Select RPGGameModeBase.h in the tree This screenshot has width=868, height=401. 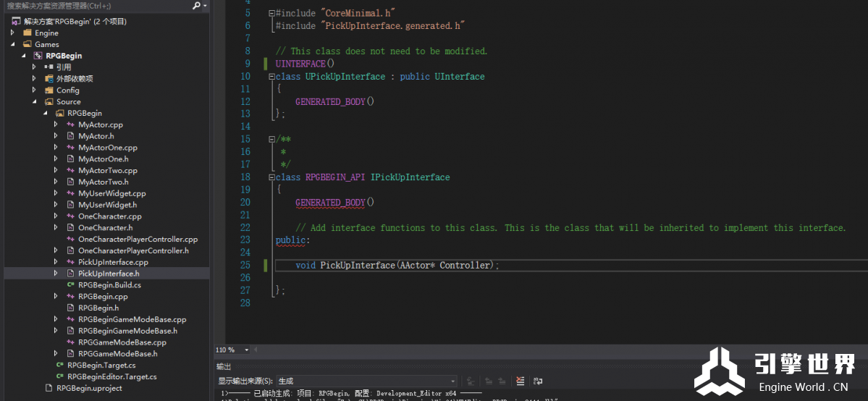(118, 354)
